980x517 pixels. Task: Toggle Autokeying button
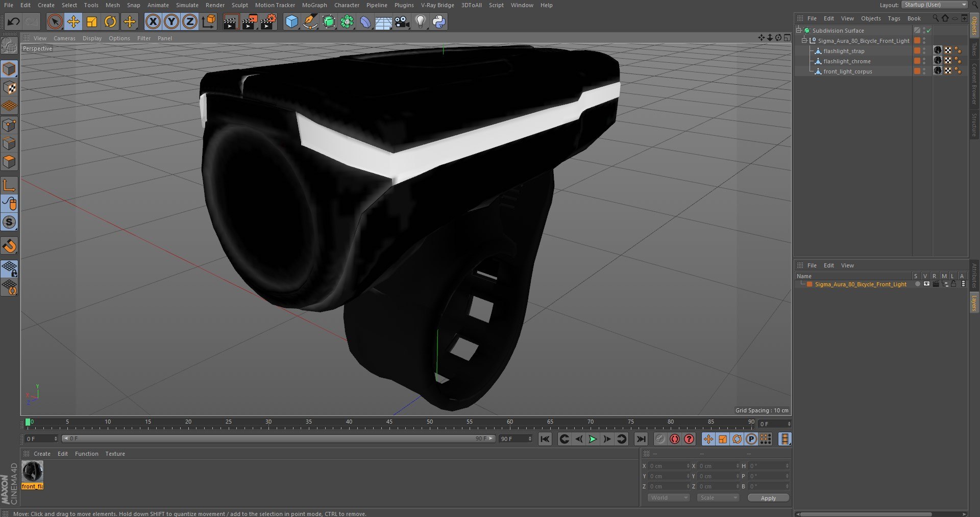[675, 439]
